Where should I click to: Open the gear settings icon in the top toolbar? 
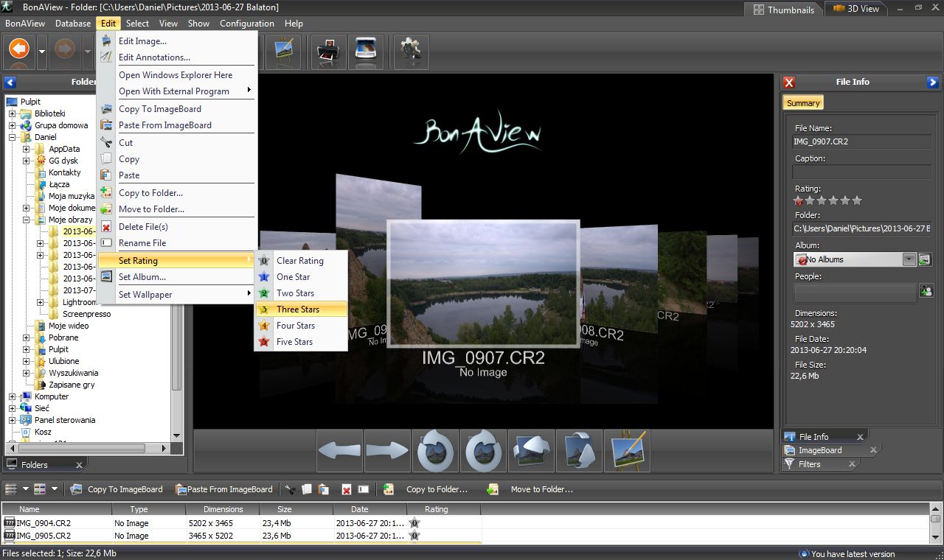411,51
